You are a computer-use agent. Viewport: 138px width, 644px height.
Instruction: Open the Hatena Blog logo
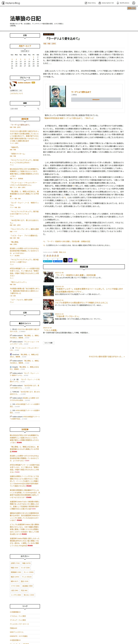point(11,3)
